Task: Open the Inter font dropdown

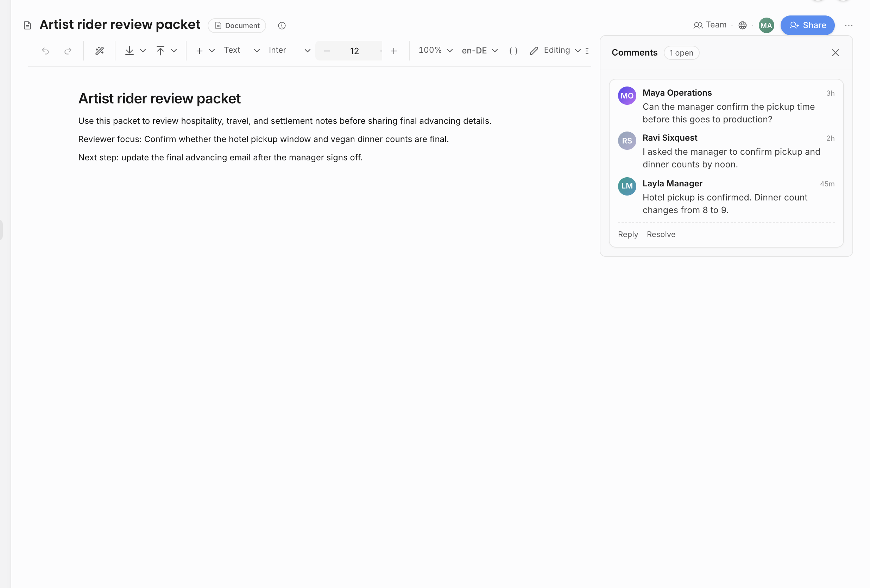Action: pyautogui.click(x=289, y=51)
